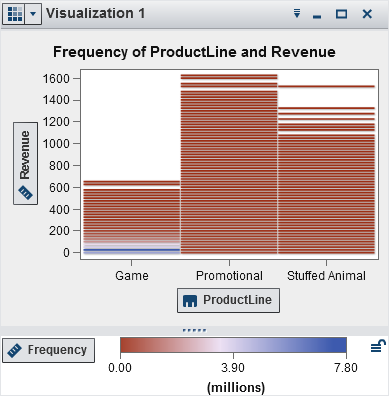The height and width of the screenshot is (396, 389).
Task: Click the (millions) legend unit label
Action: [x=236, y=388]
